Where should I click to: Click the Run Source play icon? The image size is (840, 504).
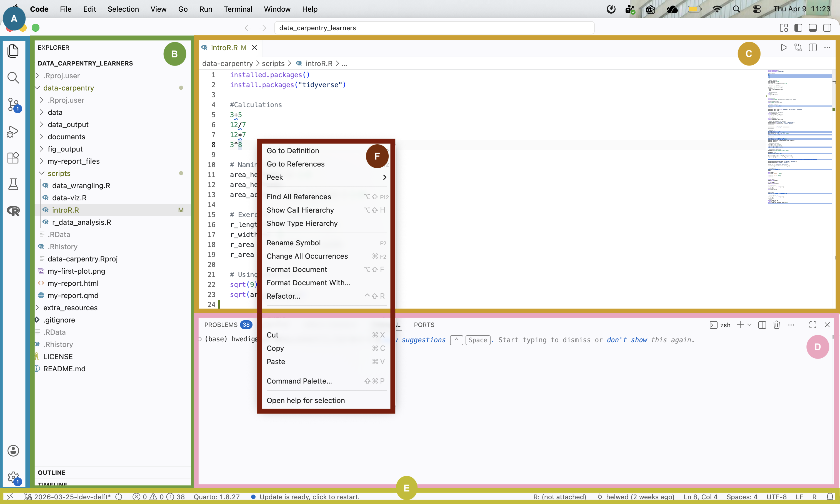tap(784, 47)
